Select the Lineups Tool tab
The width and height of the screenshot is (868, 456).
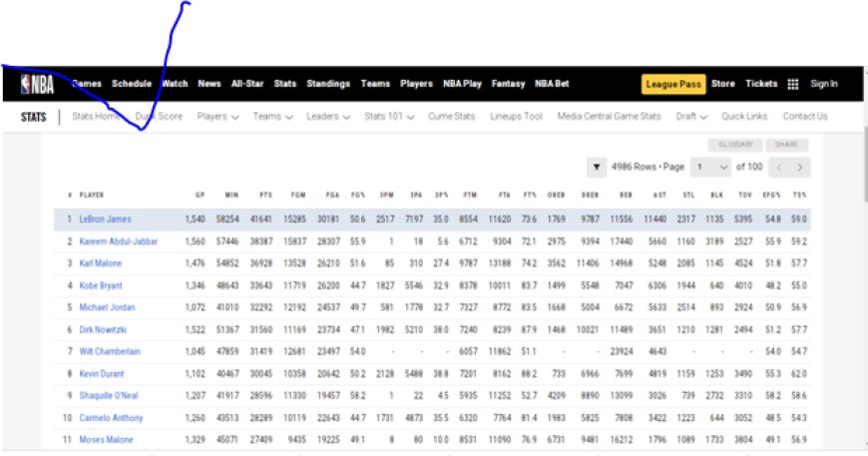[x=516, y=116]
